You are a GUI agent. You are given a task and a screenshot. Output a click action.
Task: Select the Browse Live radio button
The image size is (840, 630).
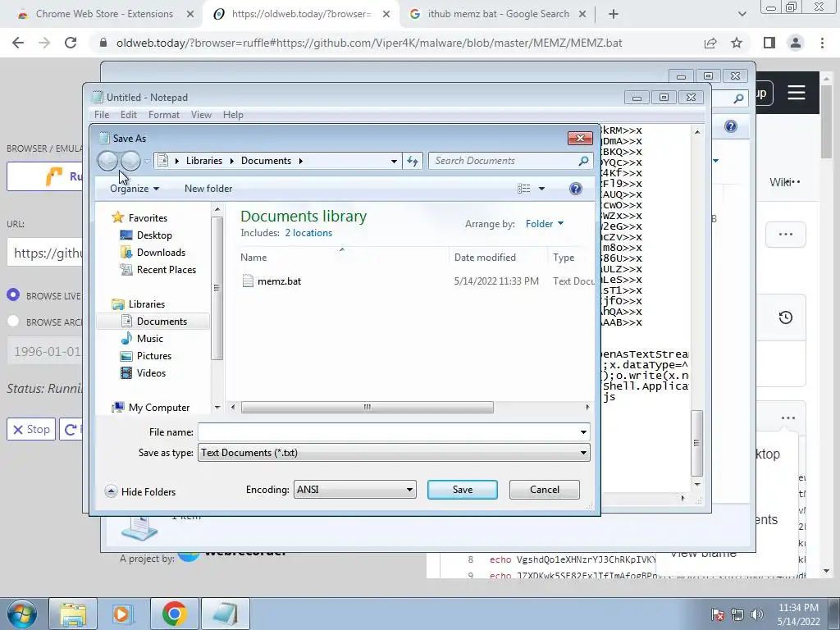click(x=13, y=295)
